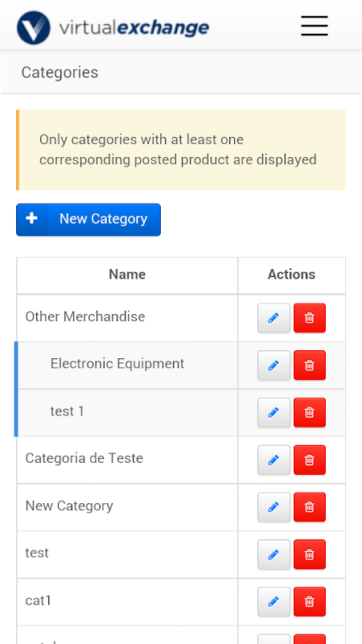Edit the Electronic Equipment subcategory

tap(274, 365)
